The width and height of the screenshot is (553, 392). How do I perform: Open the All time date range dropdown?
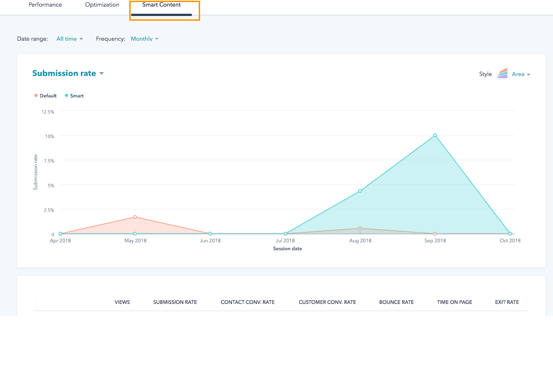69,39
